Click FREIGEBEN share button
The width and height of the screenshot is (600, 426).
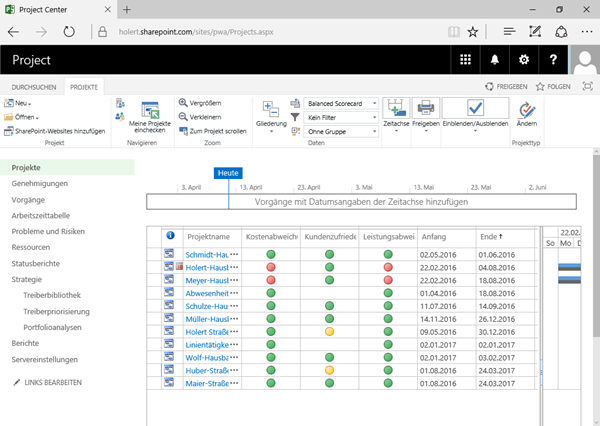506,87
